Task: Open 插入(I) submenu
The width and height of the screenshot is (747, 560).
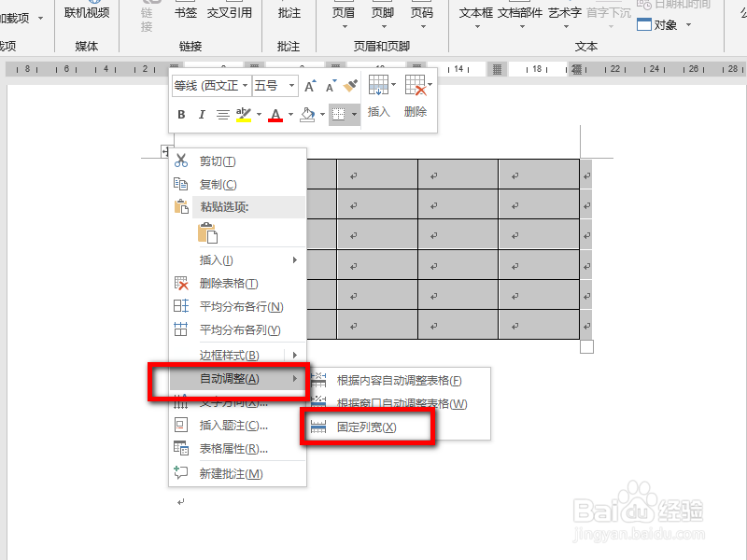Action: (x=238, y=260)
